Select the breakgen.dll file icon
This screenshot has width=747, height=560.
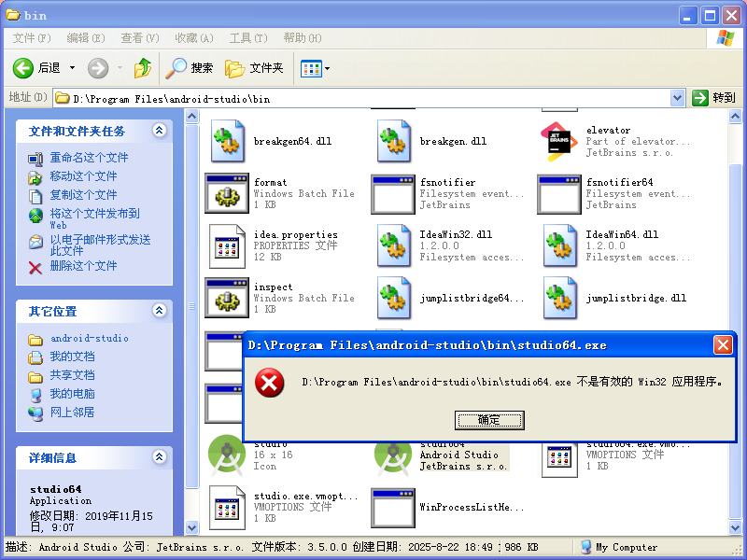pos(393,141)
